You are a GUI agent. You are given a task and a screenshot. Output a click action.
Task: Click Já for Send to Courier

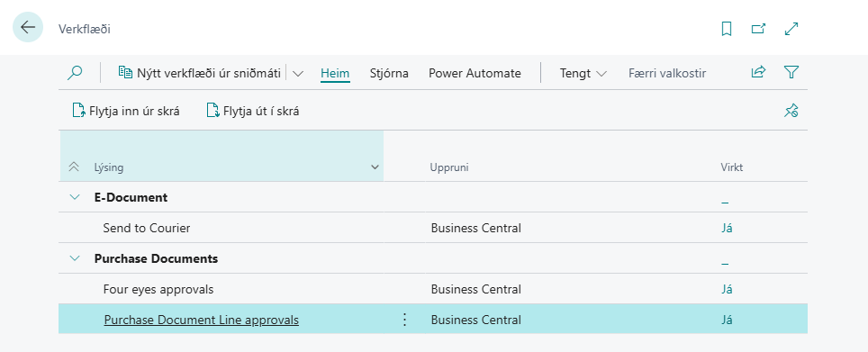point(727,228)
